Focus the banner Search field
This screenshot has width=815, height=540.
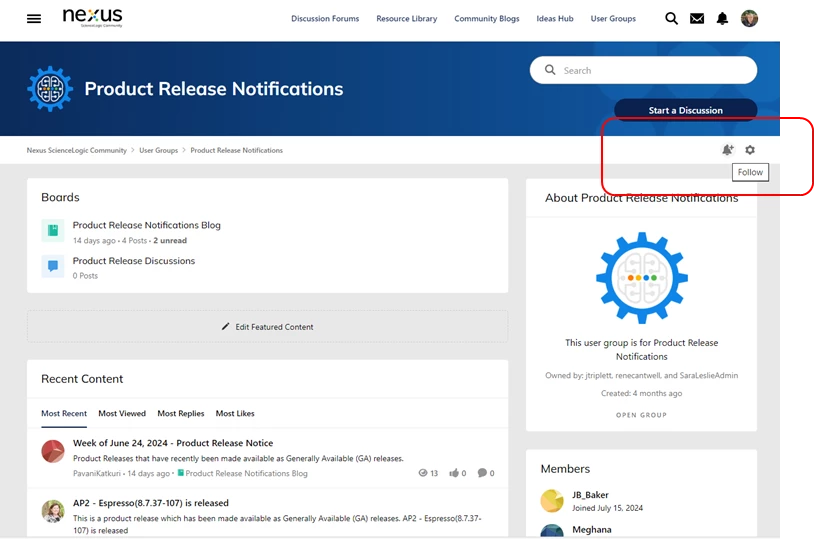coord(643,70)
